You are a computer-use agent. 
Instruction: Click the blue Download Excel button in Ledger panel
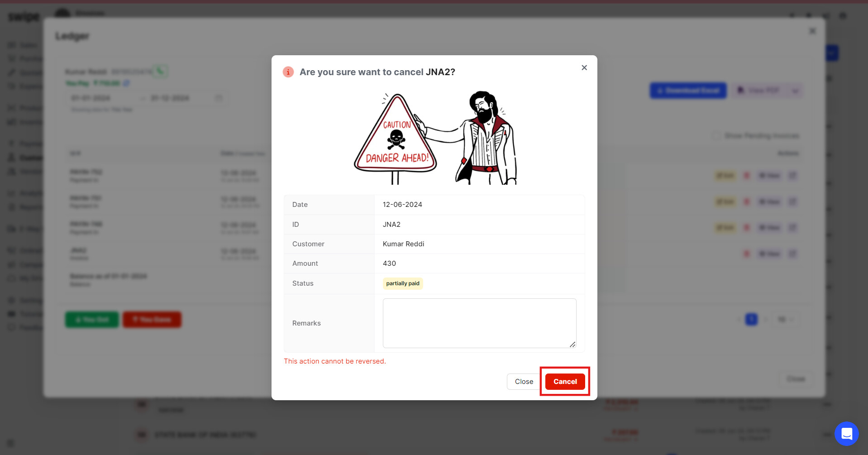(688, 91)
